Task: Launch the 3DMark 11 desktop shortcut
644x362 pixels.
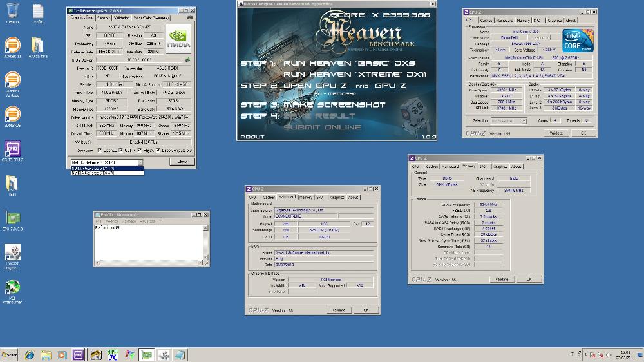Action: (x=12, y=47)
